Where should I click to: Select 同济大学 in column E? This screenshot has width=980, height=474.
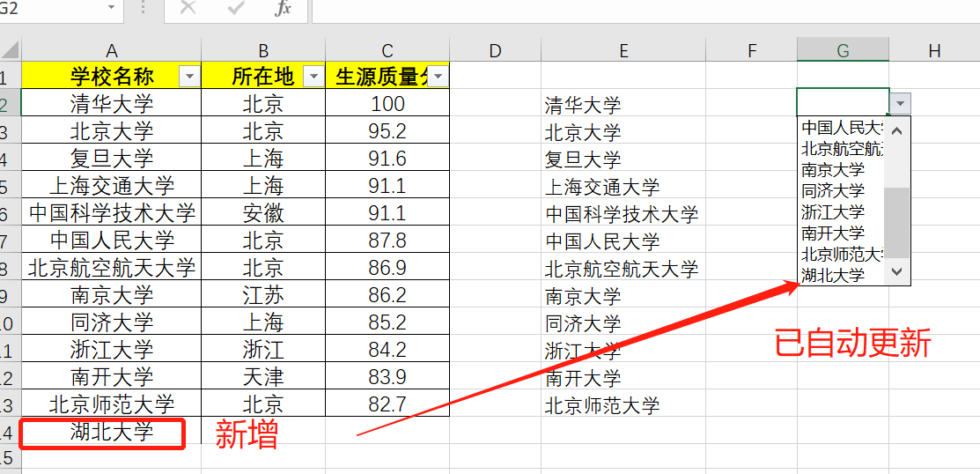point(623,322)
